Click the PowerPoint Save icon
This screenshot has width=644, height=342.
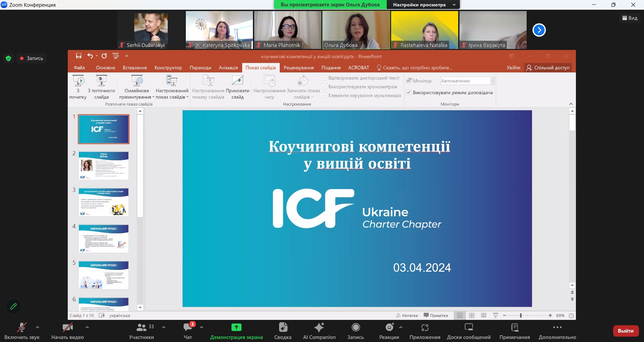(78, 56)
